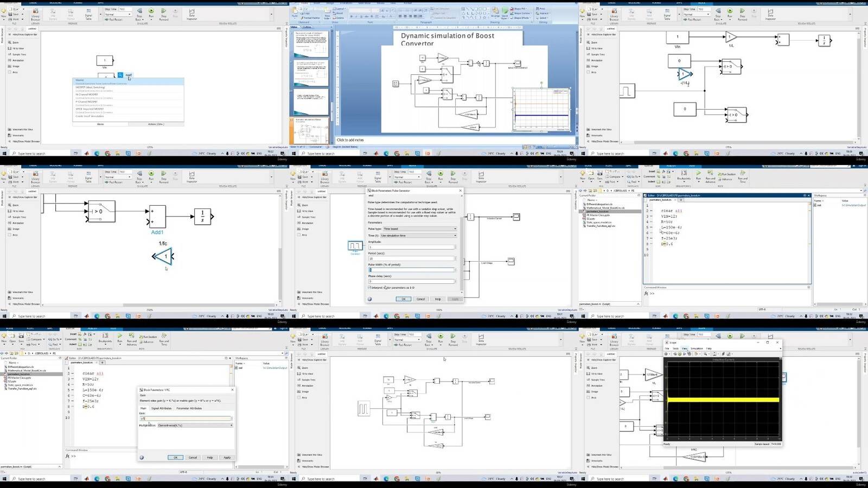Image resolution: width=868 pixels, height=488 pixels.
Task: Click the fx icon in Command Window beside Gain dialog
Action: [68, 456]
